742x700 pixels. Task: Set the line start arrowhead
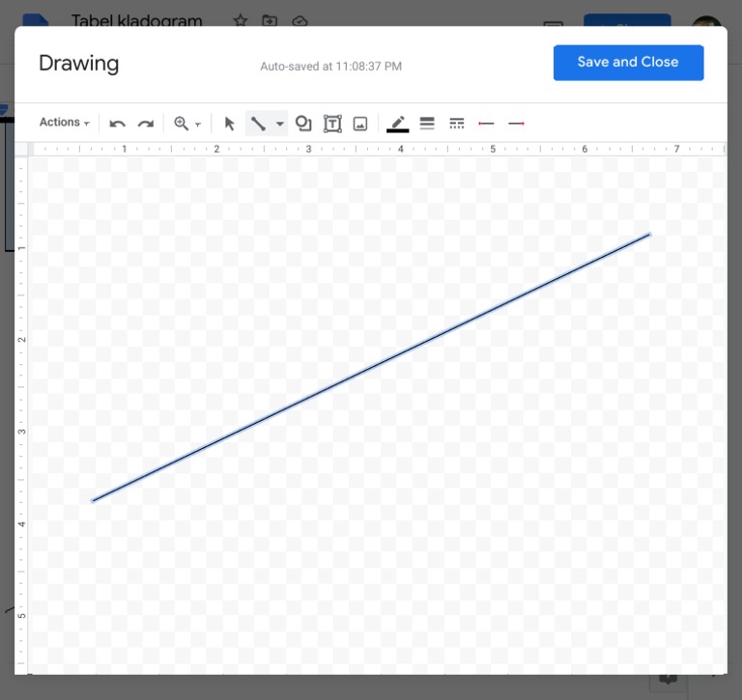[x=486, y=124]
